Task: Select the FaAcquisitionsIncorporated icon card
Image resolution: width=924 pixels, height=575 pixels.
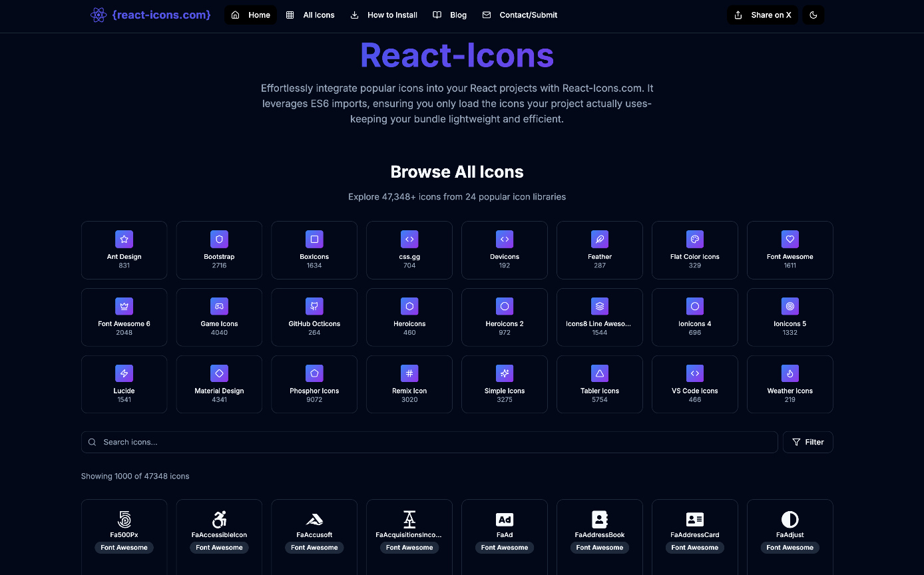Action: [x=409, y=537]
